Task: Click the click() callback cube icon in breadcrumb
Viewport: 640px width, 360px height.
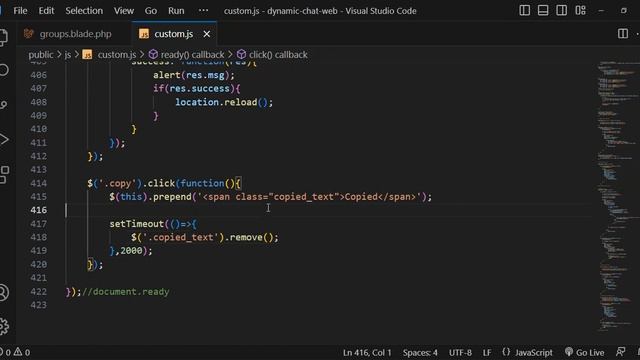Action: 242,54
